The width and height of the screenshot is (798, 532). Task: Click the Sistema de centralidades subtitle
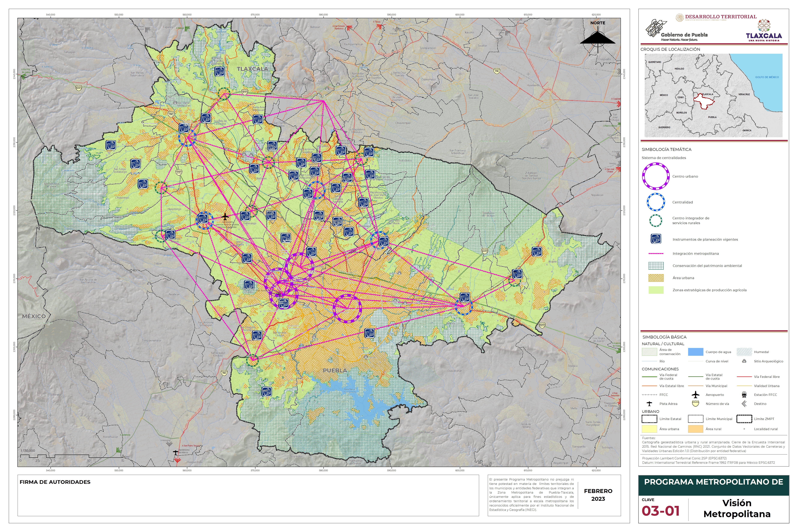[664, 158]
